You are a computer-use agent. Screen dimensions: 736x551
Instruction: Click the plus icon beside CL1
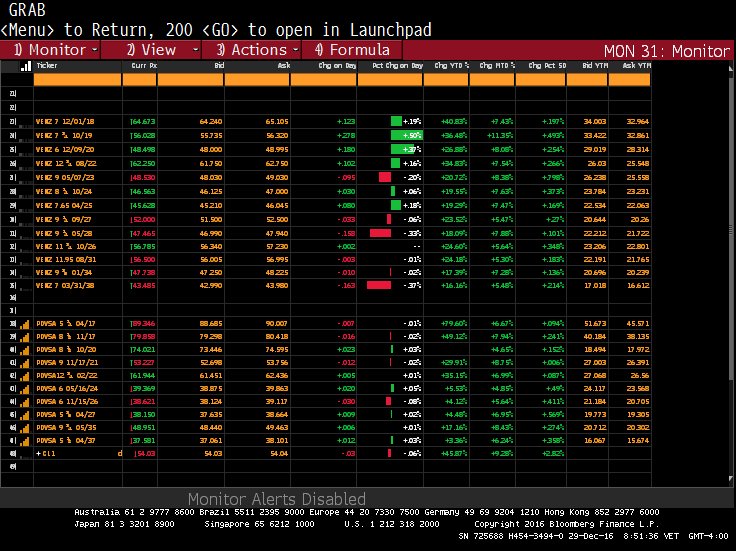(x=38, y=454)
